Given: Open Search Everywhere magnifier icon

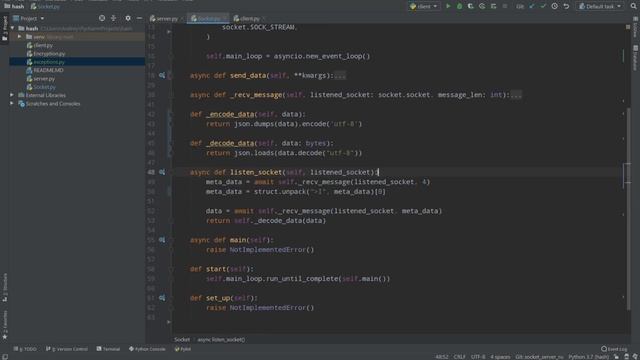Looking at the screenshot, I should [x=633, y=6].
